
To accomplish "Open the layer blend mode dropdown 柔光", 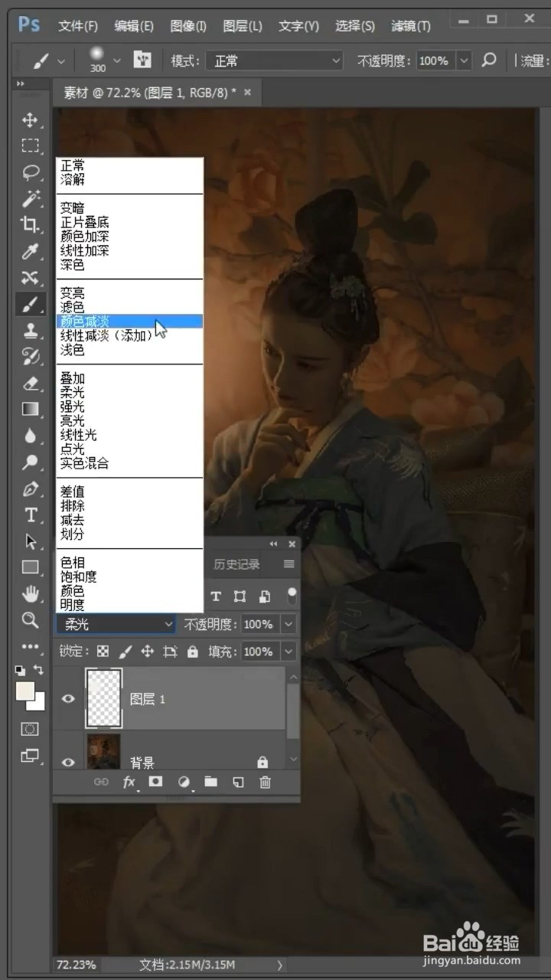I will coord(116,624).
